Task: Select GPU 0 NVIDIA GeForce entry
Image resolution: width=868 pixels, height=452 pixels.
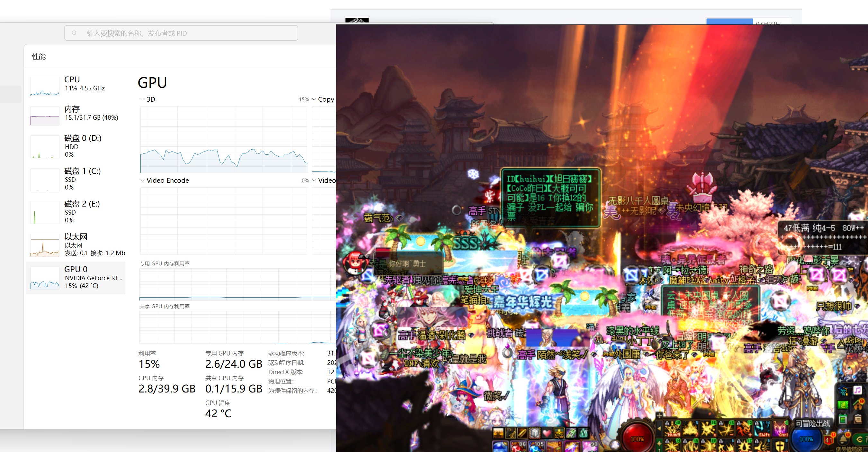Action: tap(76, 278)
